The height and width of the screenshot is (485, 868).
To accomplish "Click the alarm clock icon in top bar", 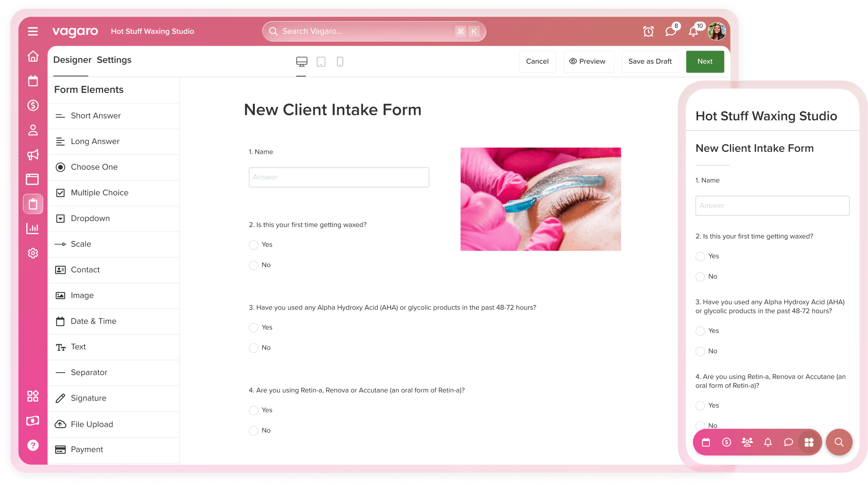I will pyautogui.click(x=648, y=31).
